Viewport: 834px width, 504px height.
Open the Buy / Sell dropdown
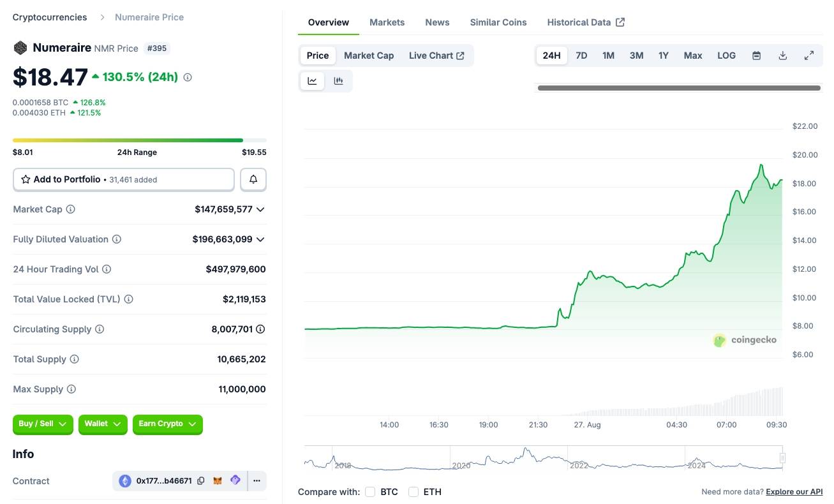(x=43, y=424)
